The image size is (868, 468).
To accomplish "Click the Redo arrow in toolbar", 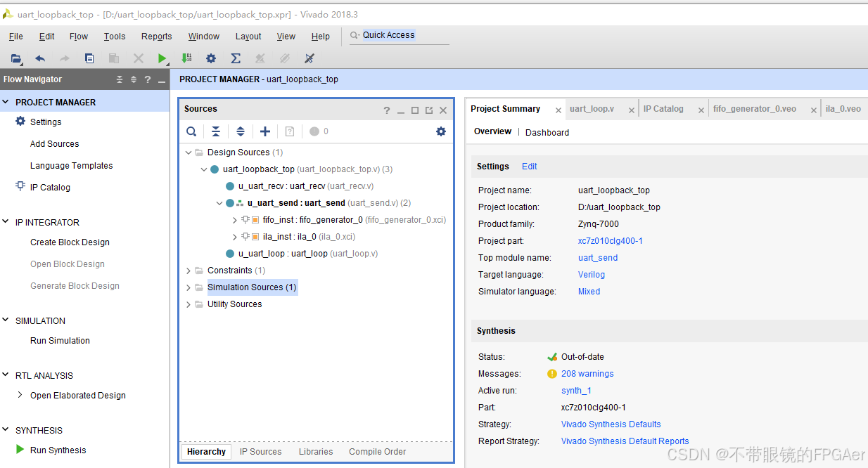I will (x=64, y=58).
